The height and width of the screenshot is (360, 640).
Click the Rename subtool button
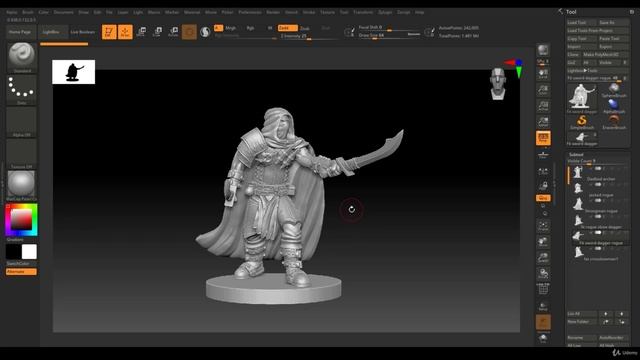tap(582, 338)
